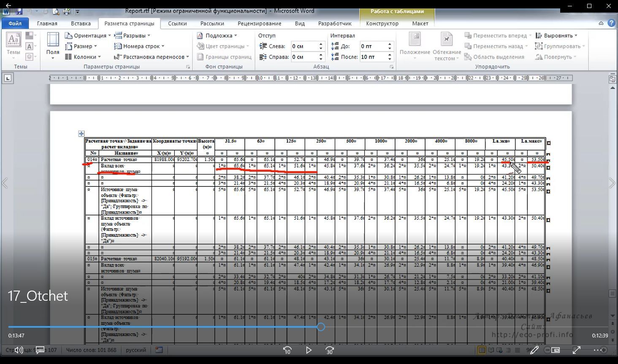The image size is (618, 364).
Task: Open the Макет table tools tab
Action: click(420, 24)
